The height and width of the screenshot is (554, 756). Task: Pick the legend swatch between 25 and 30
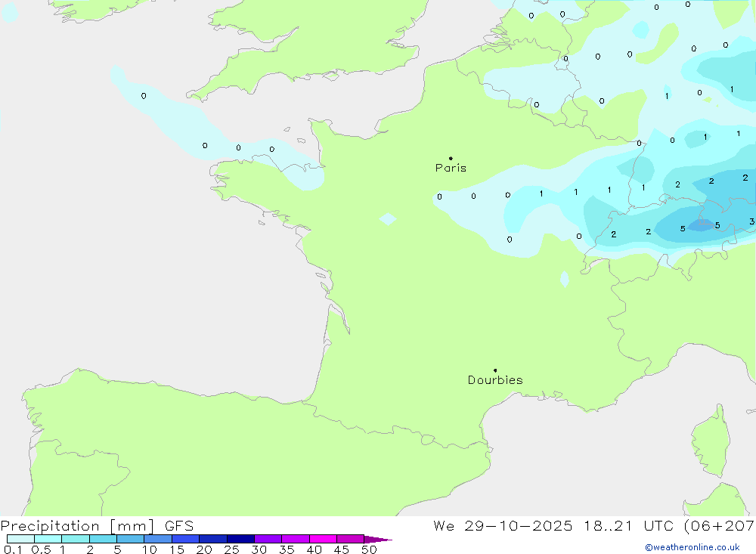(240, 539)
